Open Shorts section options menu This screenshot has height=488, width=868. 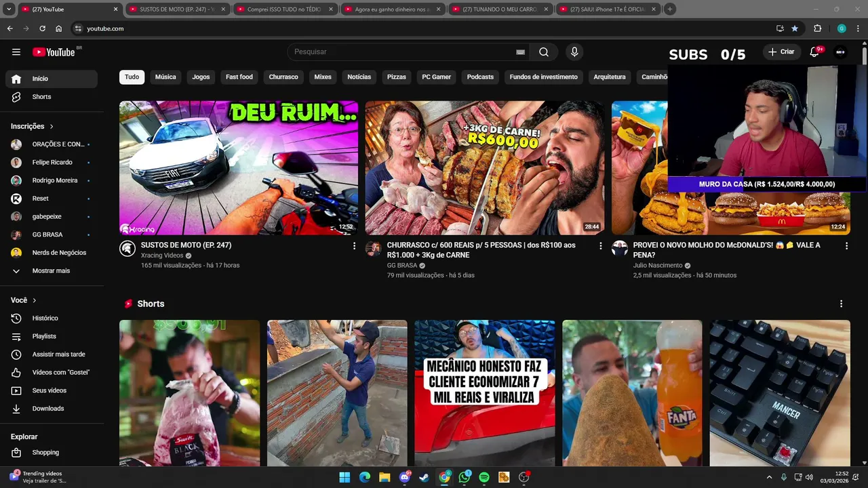841,304
